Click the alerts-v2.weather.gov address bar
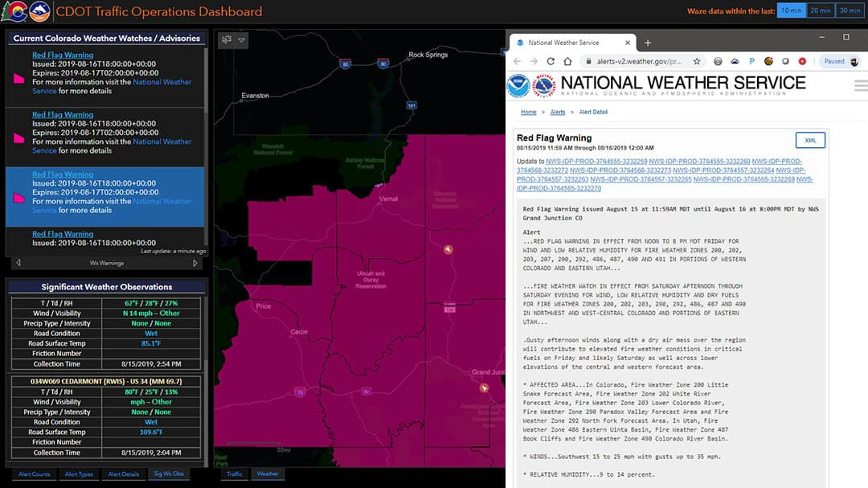Screen dimensions: 868x488 639,61
